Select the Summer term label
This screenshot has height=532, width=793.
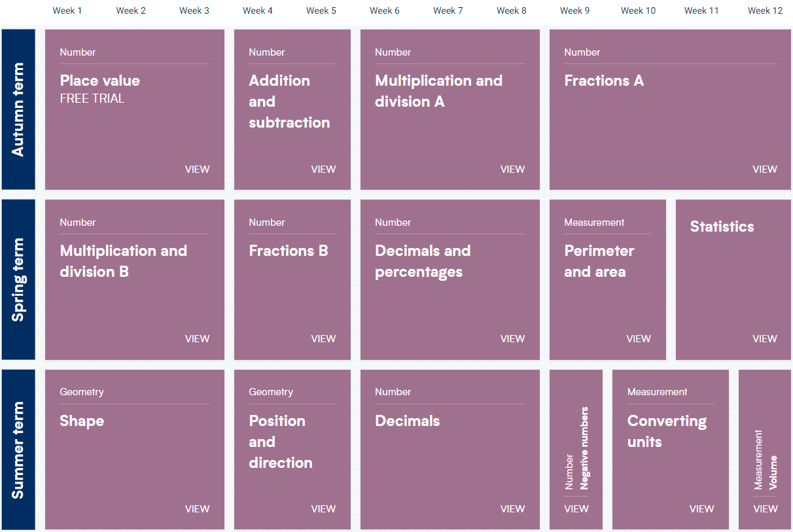(x=18, y=450)
